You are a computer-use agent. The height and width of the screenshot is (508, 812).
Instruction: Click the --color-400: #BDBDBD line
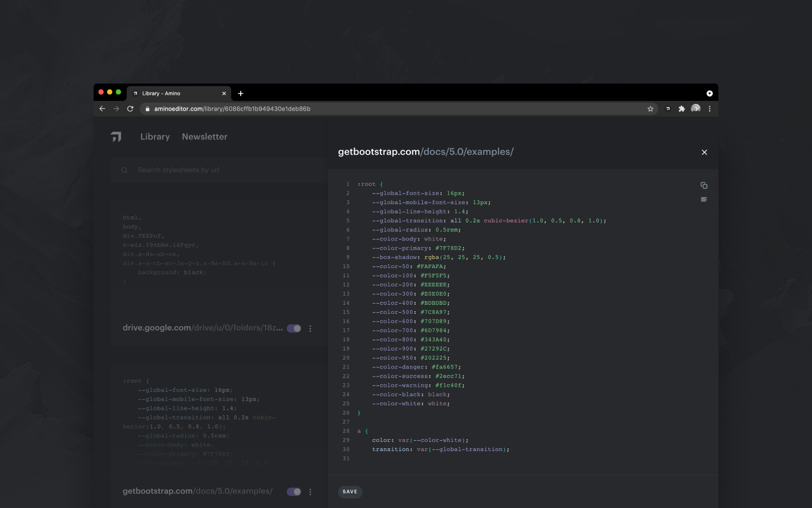(411, 303)
